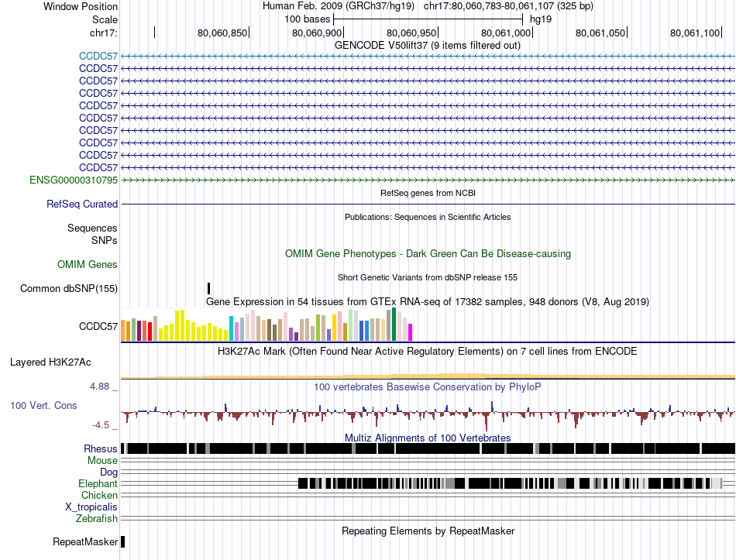Click the chr17: ruler label
Screen dimensions: 736x560
103,33
